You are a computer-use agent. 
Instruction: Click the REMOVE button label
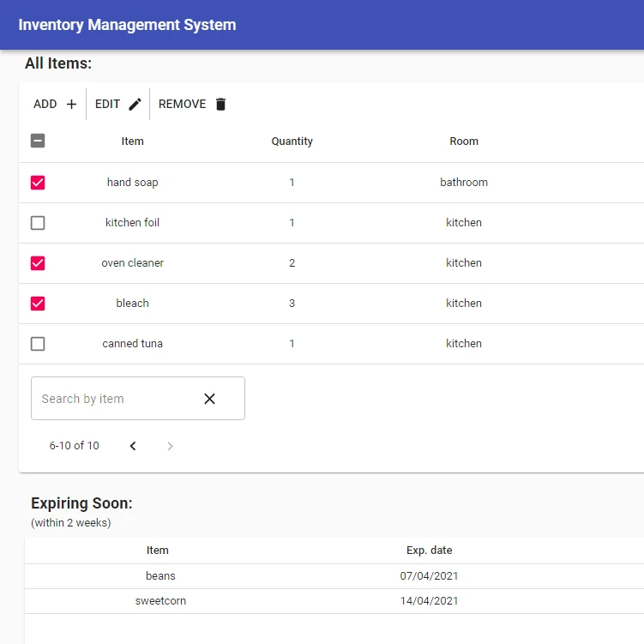183,105
